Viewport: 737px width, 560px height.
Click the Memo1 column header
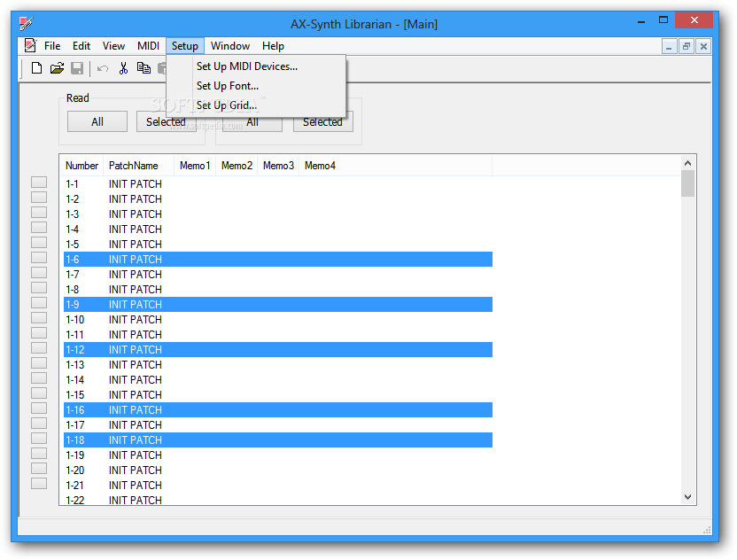[195, 166]
